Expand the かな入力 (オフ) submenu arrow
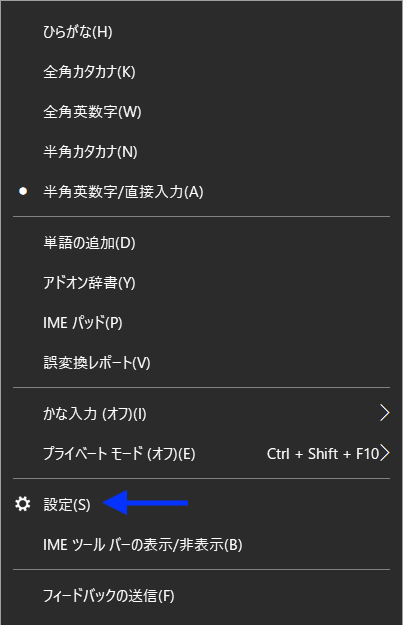This screenshot has width=403, height=625. click(384, 413)
